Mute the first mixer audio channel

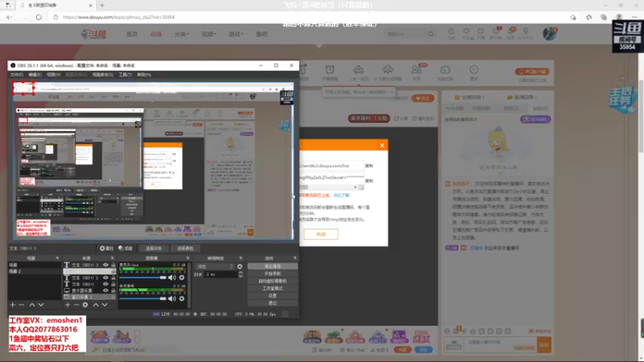click(172, 278)
